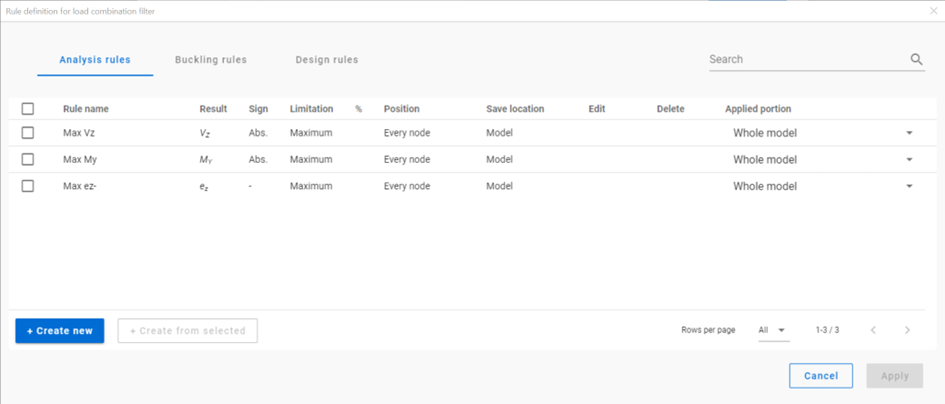Image resolution: width=945 pixels, height=404 pixels.
Task: Click the 1-3 / 3 page indicator
Action: (827, 330)
